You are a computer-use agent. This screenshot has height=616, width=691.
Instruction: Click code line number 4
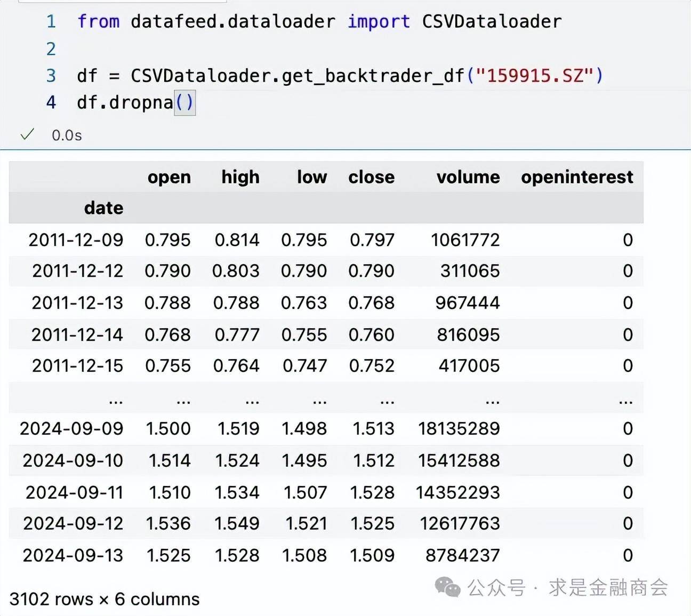coord(51,102)
